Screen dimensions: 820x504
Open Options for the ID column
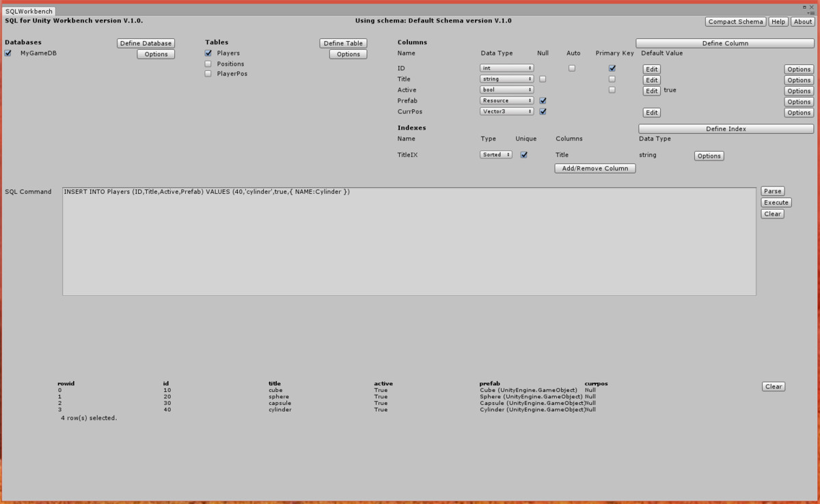(x=799, y=69)
